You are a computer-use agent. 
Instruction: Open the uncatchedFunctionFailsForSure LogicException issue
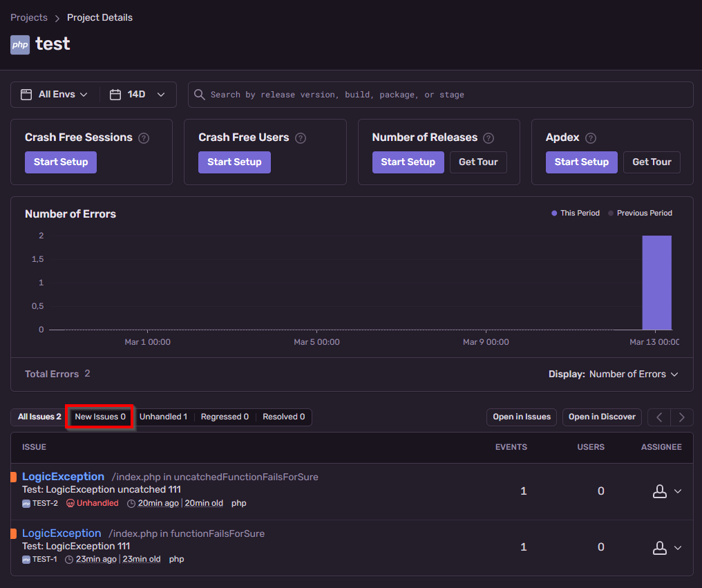tap(63, 476)
